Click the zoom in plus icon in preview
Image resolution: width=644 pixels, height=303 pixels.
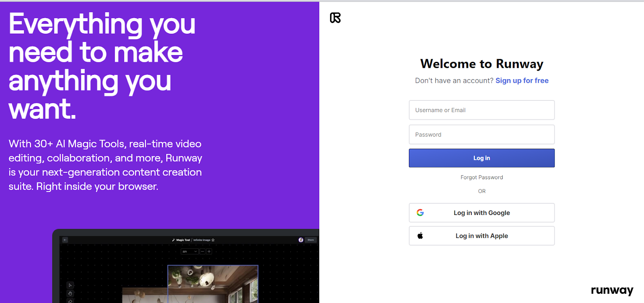coord(209,252)
